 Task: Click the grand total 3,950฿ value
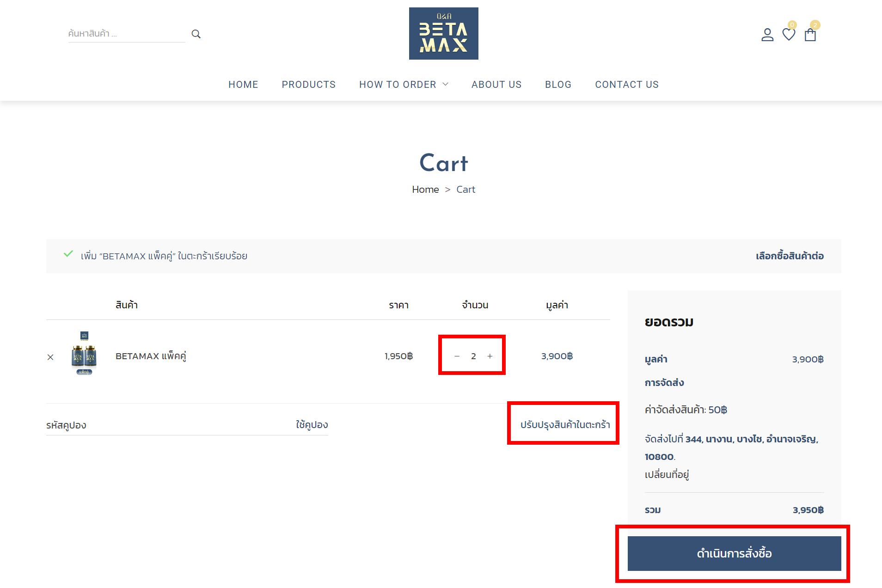808,510
